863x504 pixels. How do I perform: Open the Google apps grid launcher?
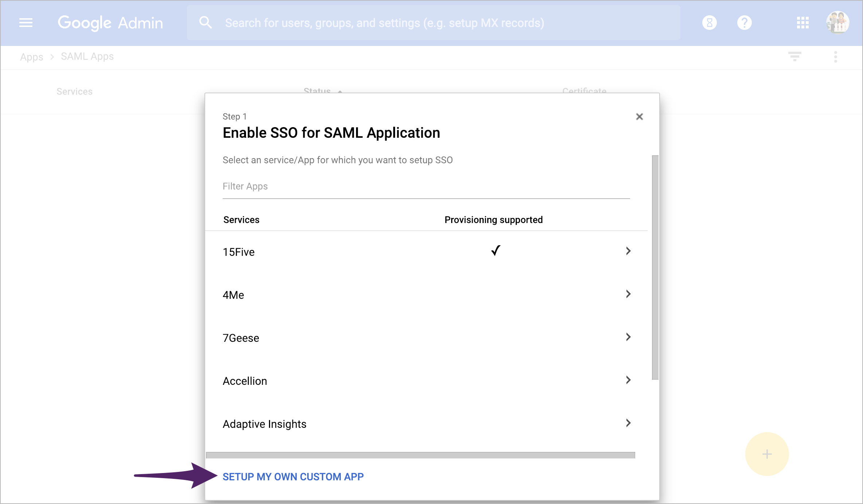click(x=803, y=23)
